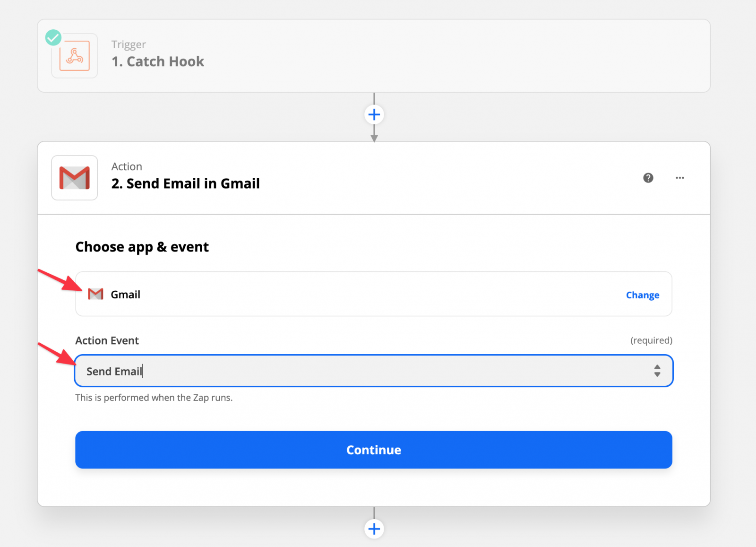Click the Gmail app selector row

pos(373,294)
